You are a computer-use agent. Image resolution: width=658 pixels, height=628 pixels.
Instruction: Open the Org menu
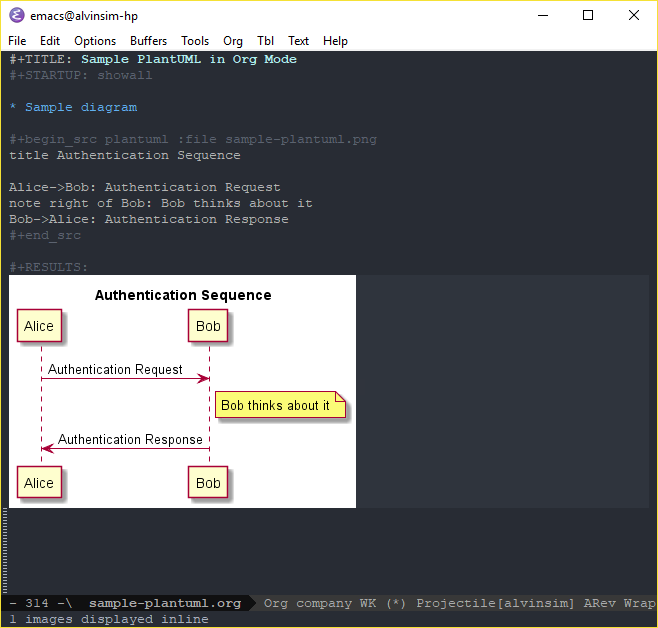pyautogui.click(x=233, y=41)
